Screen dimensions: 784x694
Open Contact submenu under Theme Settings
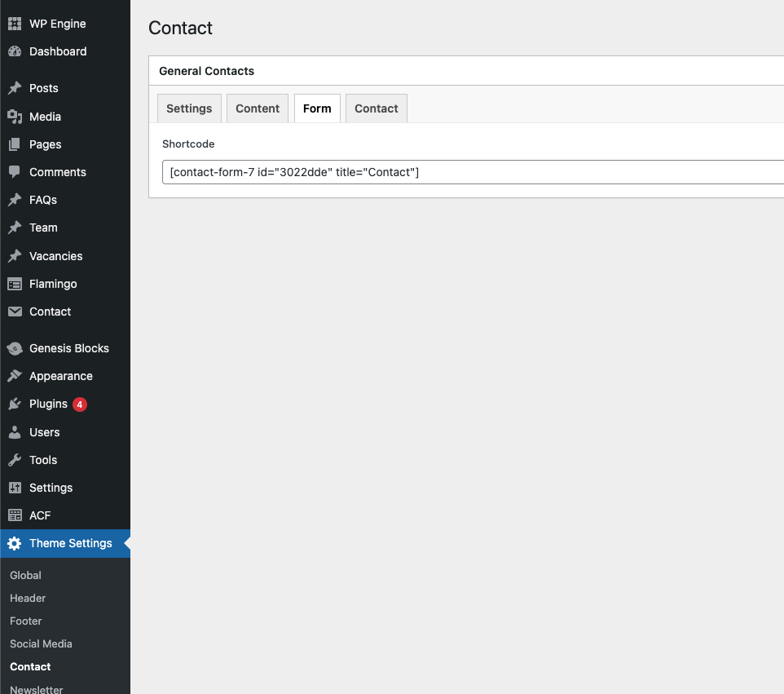coord(30,667)
